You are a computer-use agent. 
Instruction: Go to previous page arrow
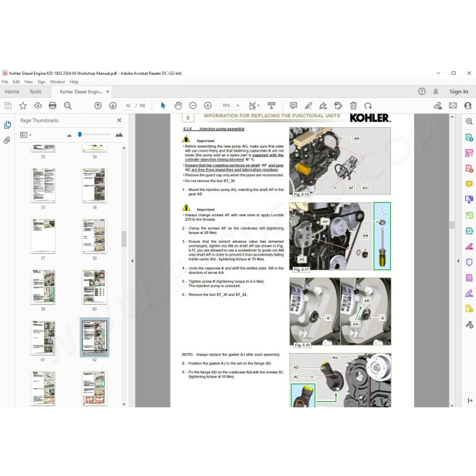click(98, 105)
